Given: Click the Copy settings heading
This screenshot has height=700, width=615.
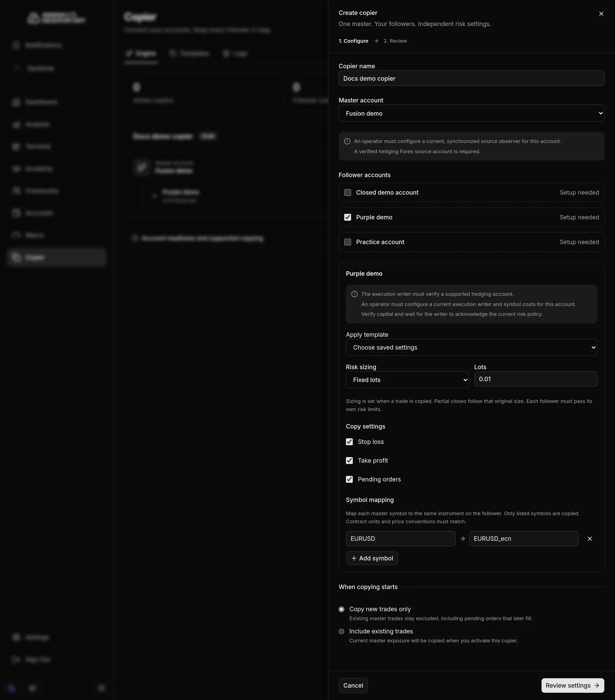Looking at the screenshot, I should point(365,426).
